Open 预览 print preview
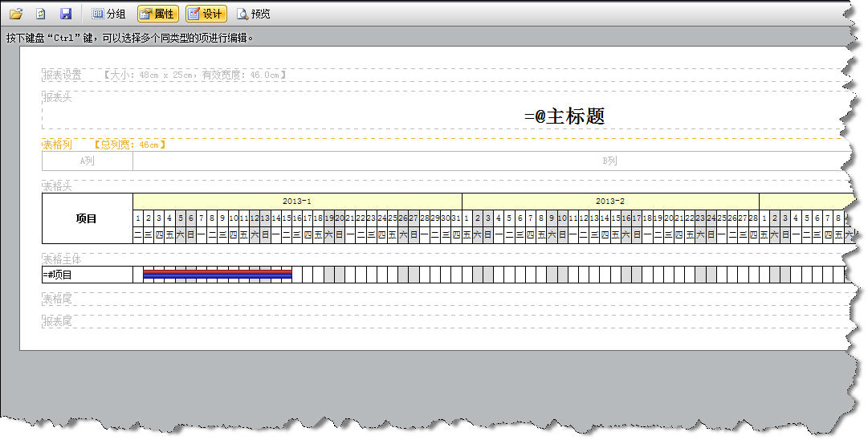 (254, 14)
